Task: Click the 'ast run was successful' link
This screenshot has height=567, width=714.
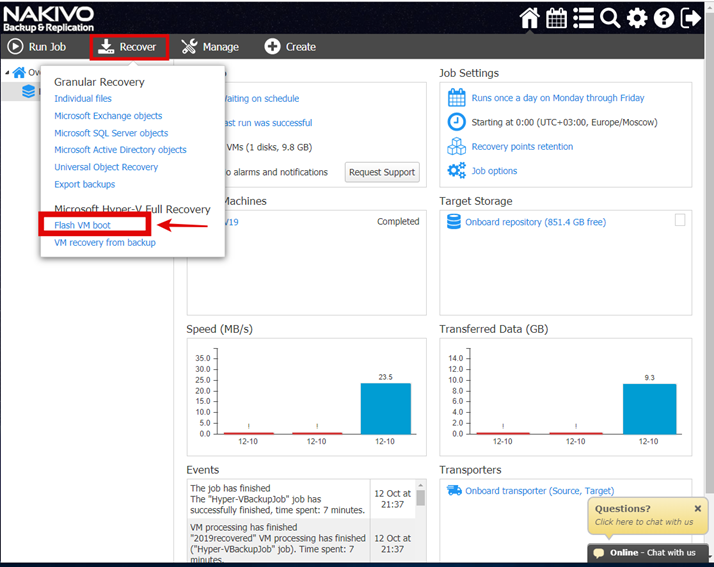Action: point(269,123)
